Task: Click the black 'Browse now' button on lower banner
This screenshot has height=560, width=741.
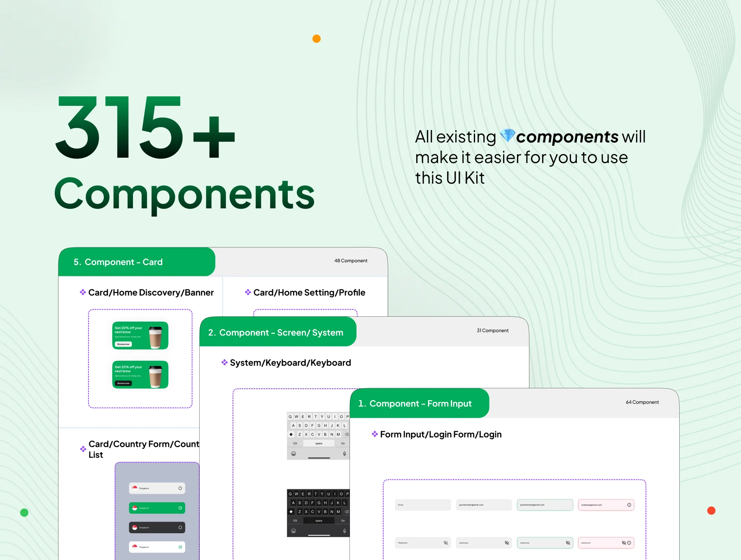Action: pos(123,383)
